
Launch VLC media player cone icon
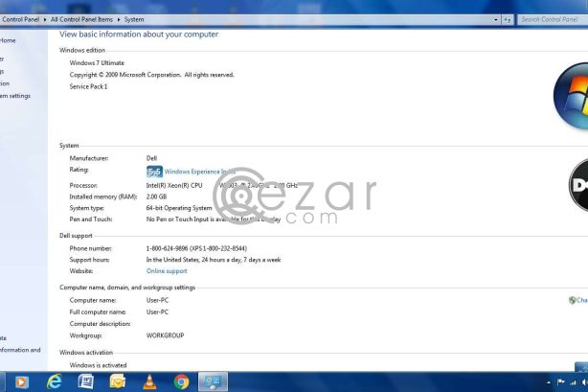(149, 381)
